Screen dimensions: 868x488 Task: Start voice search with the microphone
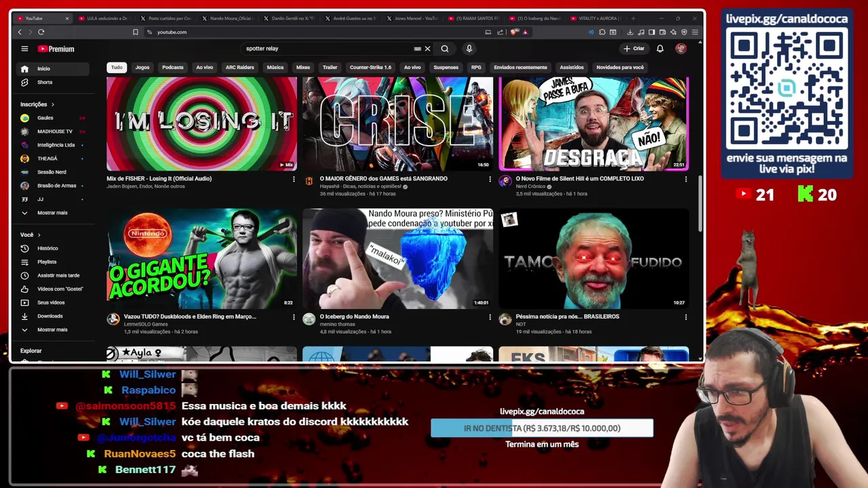tap(469, 49)
